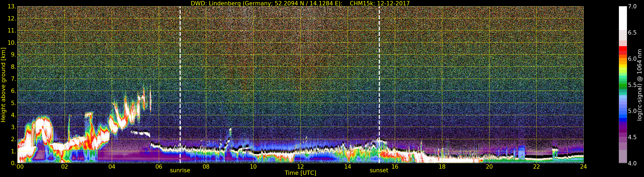Screen dimensions: 644x177
Task: Click the "2." height axis tick
Action: click(14, 139)
